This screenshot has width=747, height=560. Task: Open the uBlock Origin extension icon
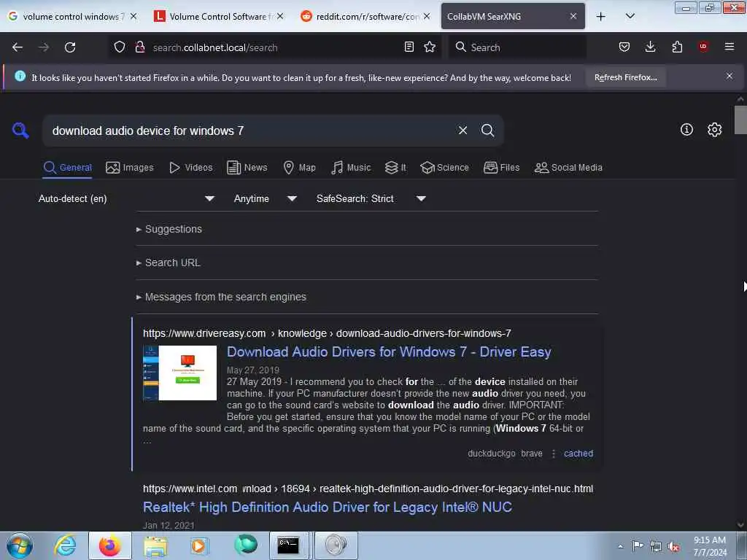(x=703, y=46)
